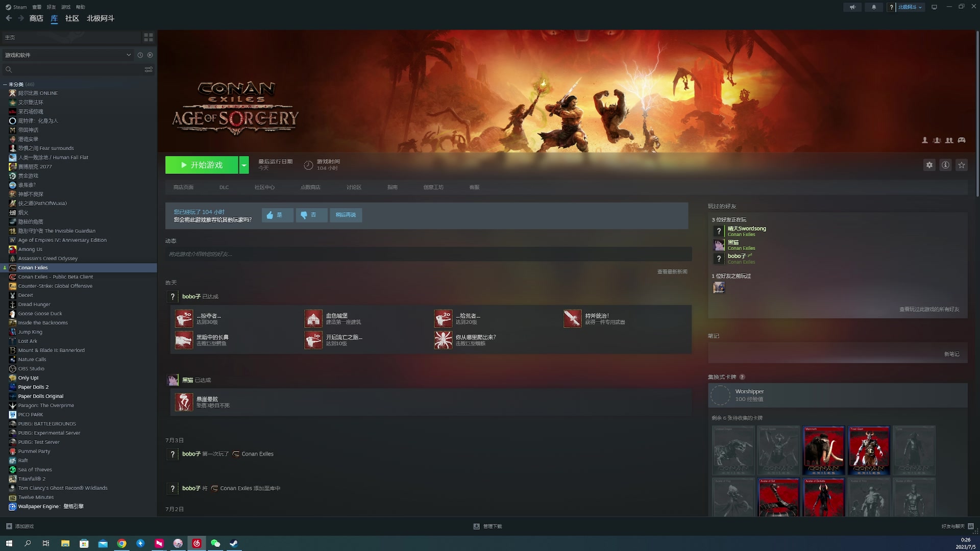Image resolution: width=980 pixels, height=551 pixels.
Task: Click the recent activity clock icon
Action: [x=140, y=55]
